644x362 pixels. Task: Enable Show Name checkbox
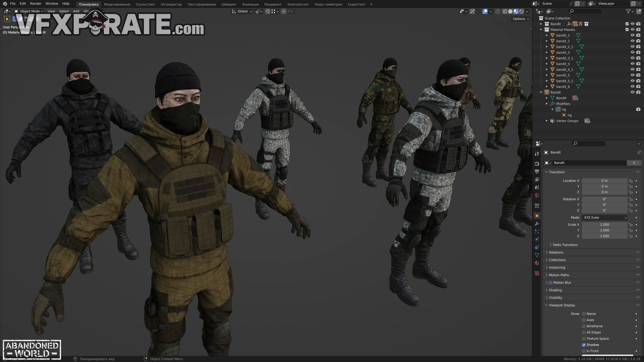pos(584,314)
